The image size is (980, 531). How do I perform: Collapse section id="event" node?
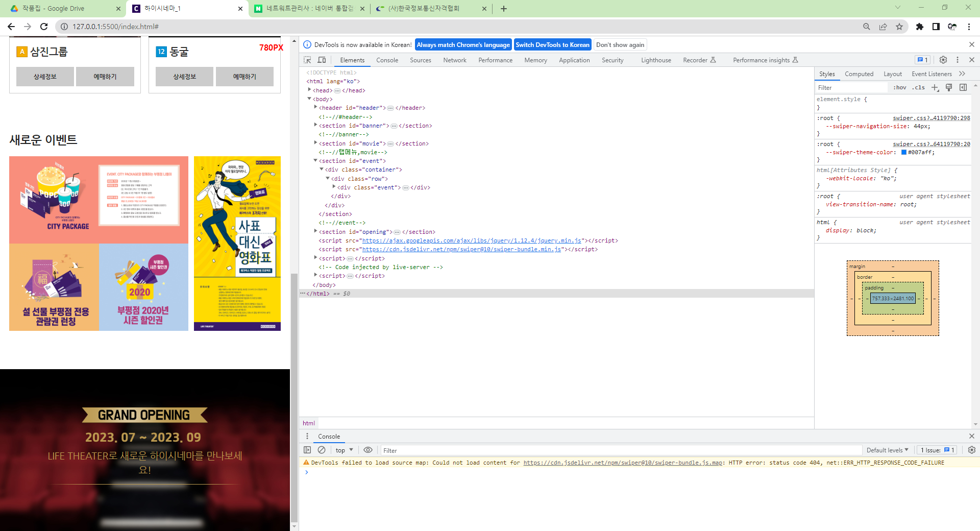(315, 160)
